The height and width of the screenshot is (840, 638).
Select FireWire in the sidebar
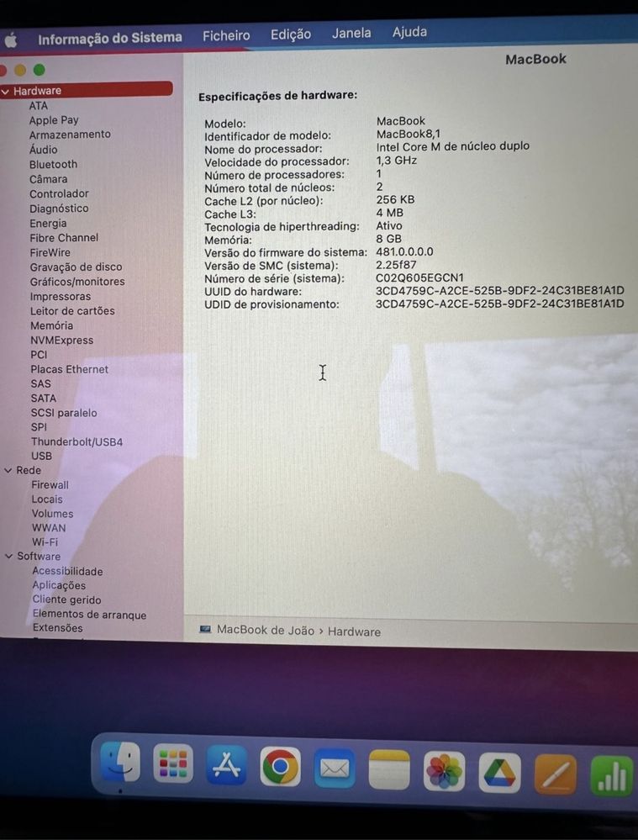[x=50, y=252]
